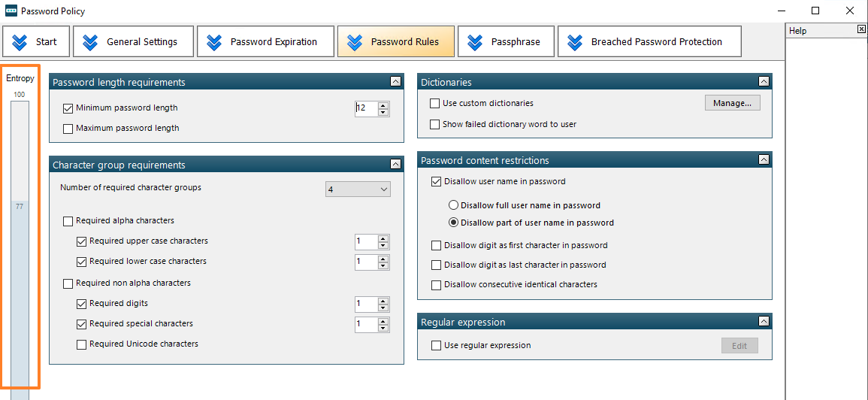Check Use custom dictionaries
Screen dimensions: 868x400
pos(435,104)
